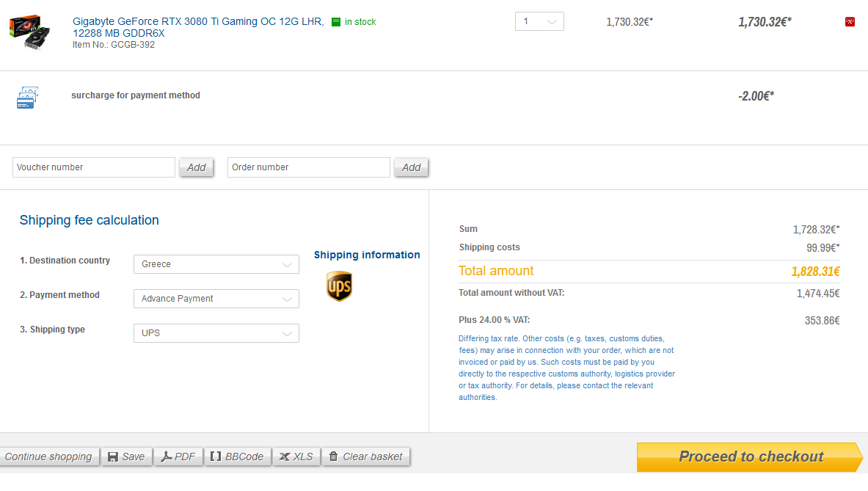This screenshot has width=868, height=491.
Task: Click the payment surcharge card icon
Action: tap(27, 98)
